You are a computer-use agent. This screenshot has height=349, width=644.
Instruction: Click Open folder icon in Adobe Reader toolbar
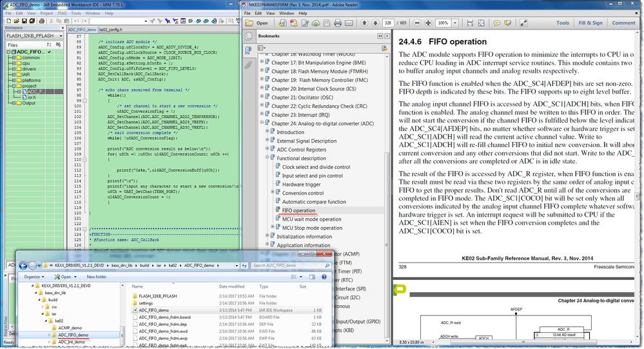249,23
